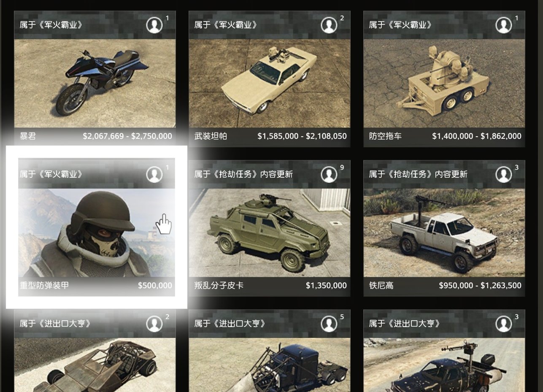Click 属于《抢劫任务》内容更新 header on 铁尼高 card

tap(418, 174)
